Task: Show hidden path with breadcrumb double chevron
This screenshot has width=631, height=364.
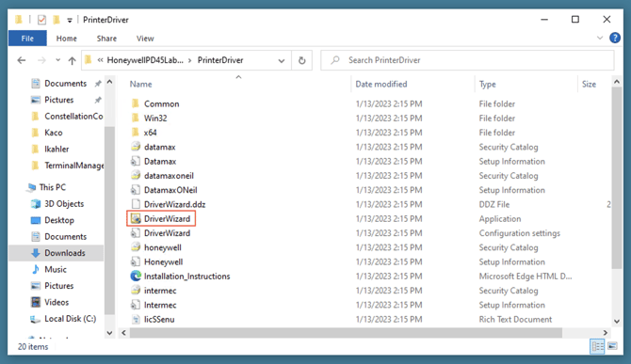Action: [x=100, y=60]
